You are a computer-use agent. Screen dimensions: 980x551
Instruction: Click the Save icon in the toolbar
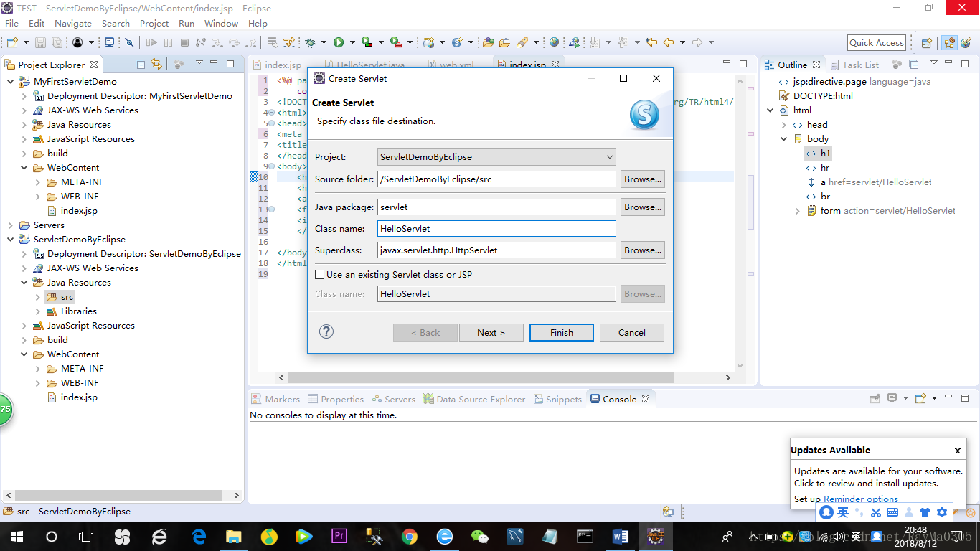click(40, 42)
